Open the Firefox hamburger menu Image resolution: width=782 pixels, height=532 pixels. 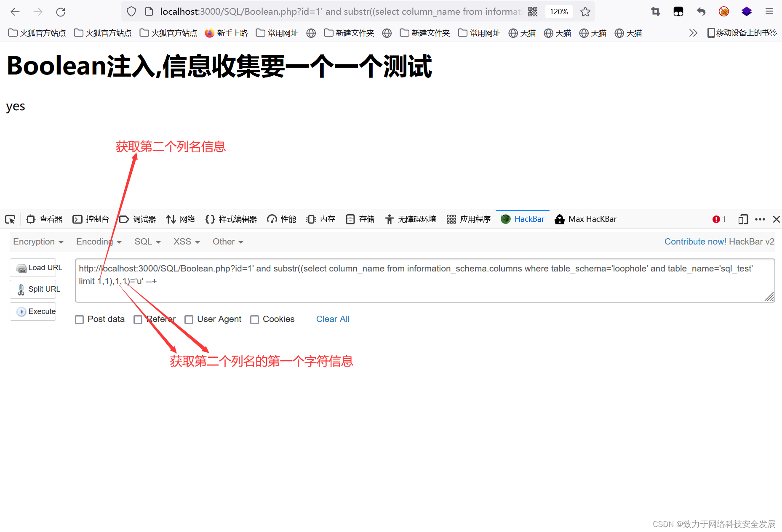[769, 12]
